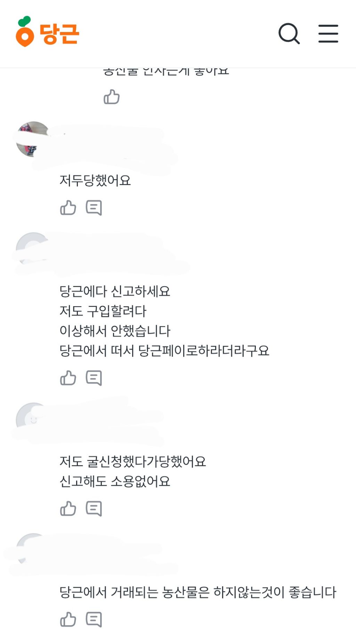Open reply icon under '신고해도 소용없어요' comment
Screen dimensions: 356x644
click(x=94, y=508)
